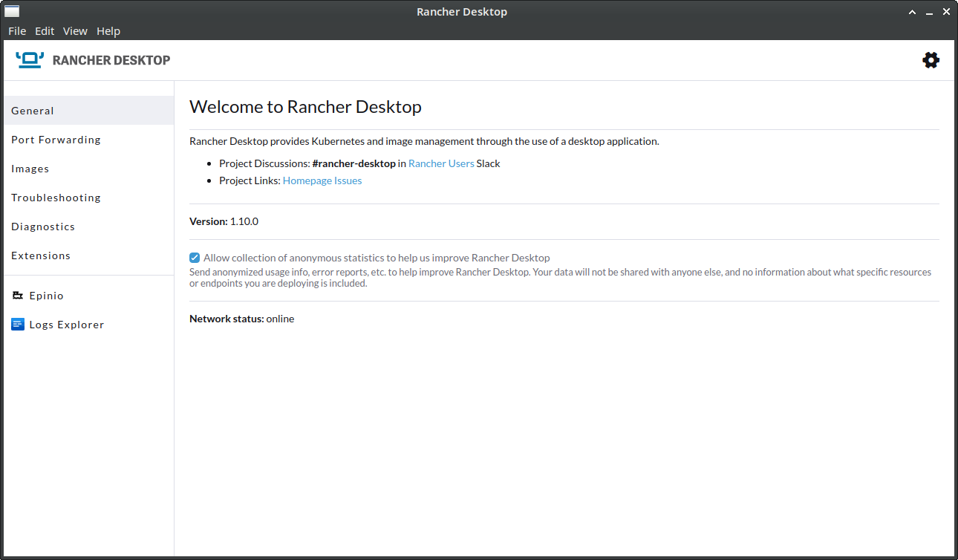This screenshot has height=560, width=958.
Task: Open the View menu
Action: (x=75, y=30)
